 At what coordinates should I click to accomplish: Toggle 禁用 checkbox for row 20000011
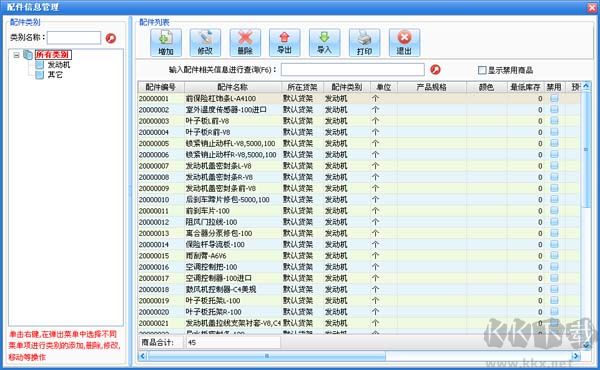pos(554,210)
